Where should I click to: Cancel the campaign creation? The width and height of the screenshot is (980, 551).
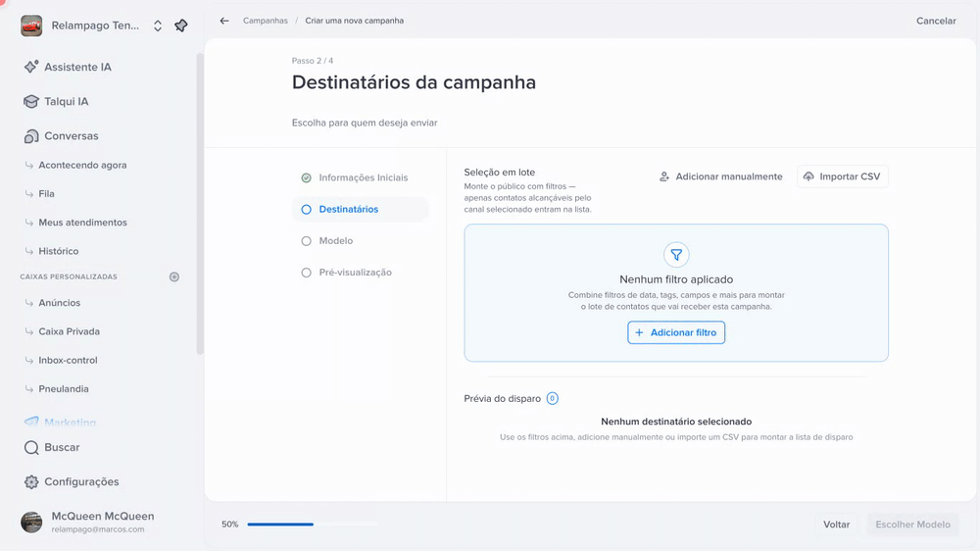click(936, 21)
